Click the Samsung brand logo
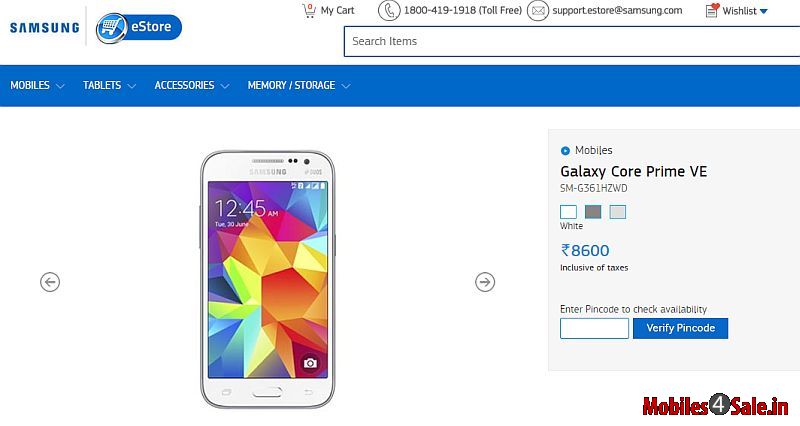This screenshot has height=426, width=800. (x=44, y=28)
